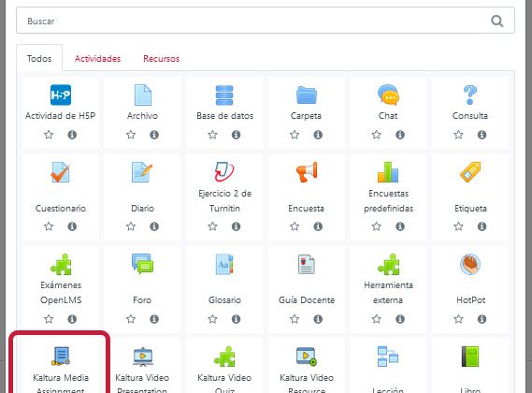This screenshot has width=532, height=393.
Task: View info for Base de datos
Action: pyautogui.click(x=236, y=135)
